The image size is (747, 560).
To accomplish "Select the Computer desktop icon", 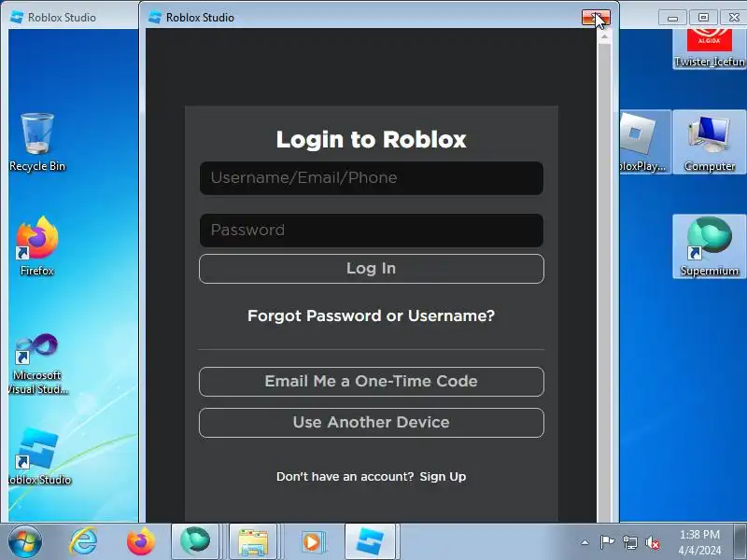I will 710,143.
